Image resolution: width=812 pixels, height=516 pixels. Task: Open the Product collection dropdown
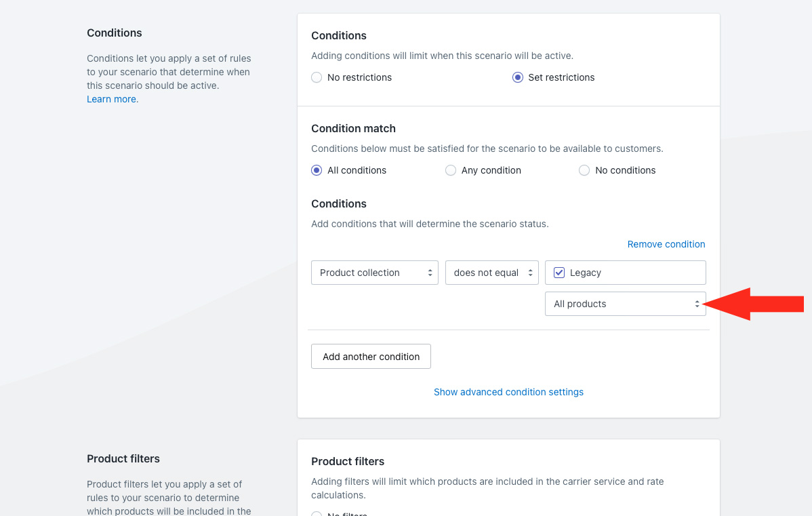374,273
